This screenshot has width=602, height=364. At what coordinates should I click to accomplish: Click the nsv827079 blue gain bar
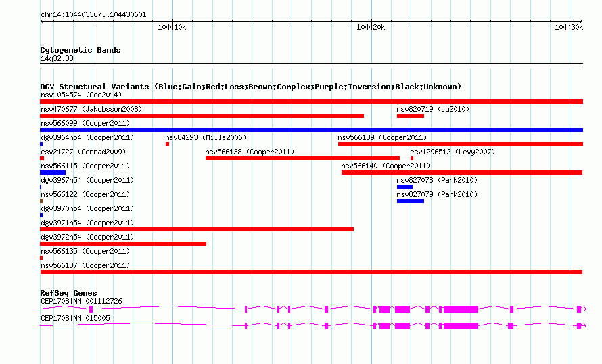click(411, 201)
